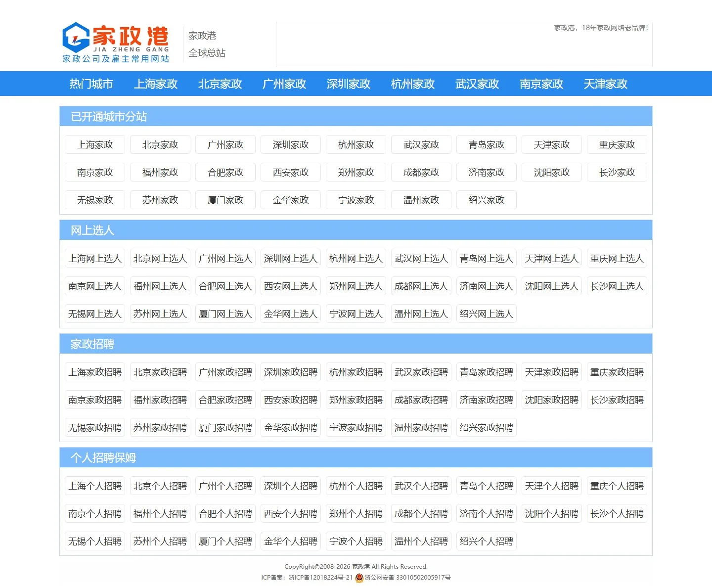The image size is (712, 588).
Task: Open 厦门家政 in city list
Action: [x=225, y=200]
